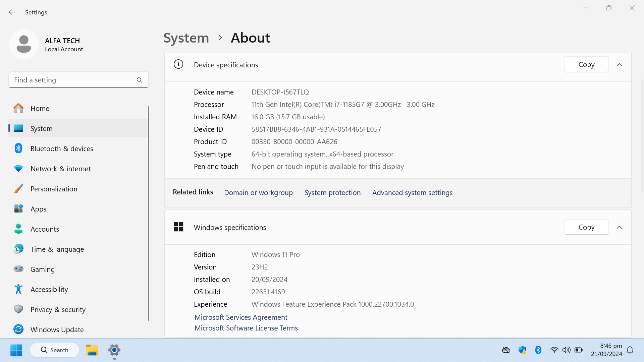Go to Bluetooth & devices settings
Image resolution: width=644 pixels, height=362 pixels.
tap(78, 148)
